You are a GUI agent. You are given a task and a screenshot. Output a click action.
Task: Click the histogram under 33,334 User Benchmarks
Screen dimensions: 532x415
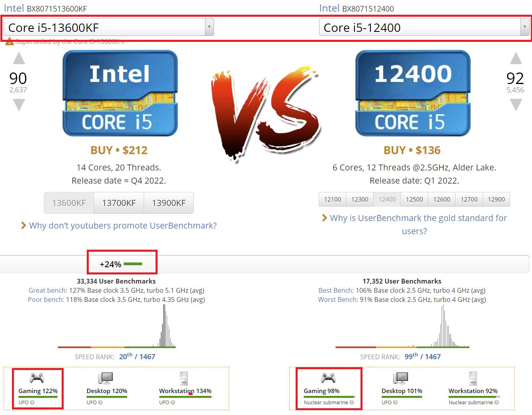tap(117, 327)
